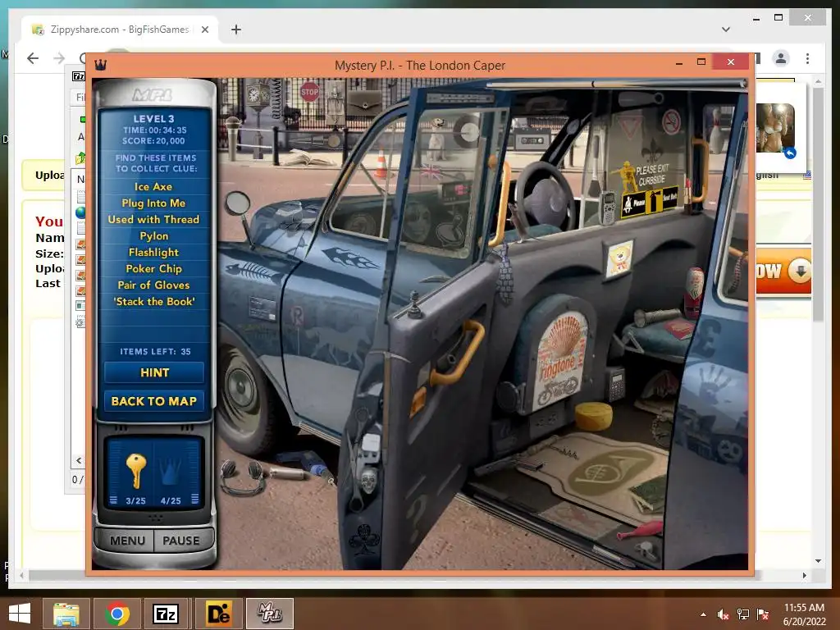Open new tab in Chrome browser
The image size is (840, 630).
pos(235,30)
